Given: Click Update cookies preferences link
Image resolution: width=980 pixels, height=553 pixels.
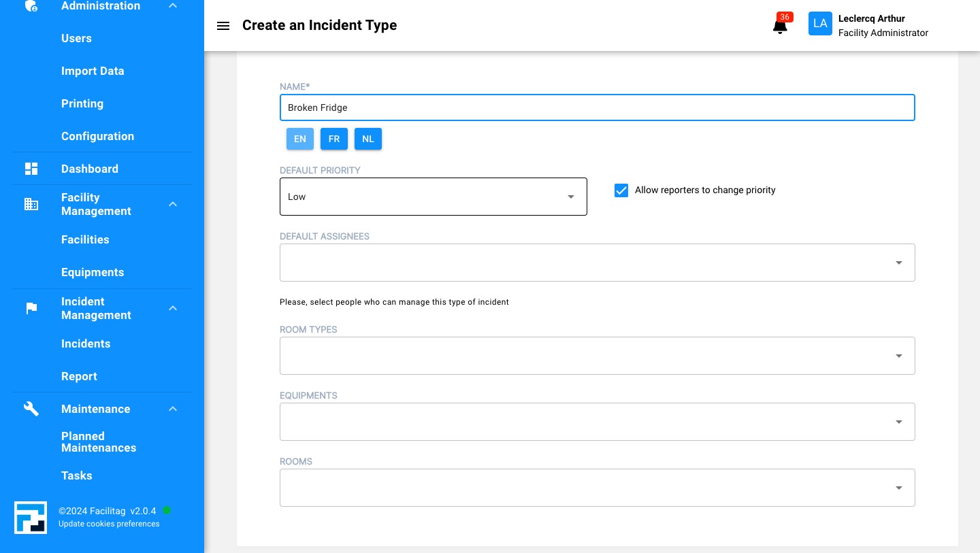Looking at the screenshot, I should coord(109,524).
